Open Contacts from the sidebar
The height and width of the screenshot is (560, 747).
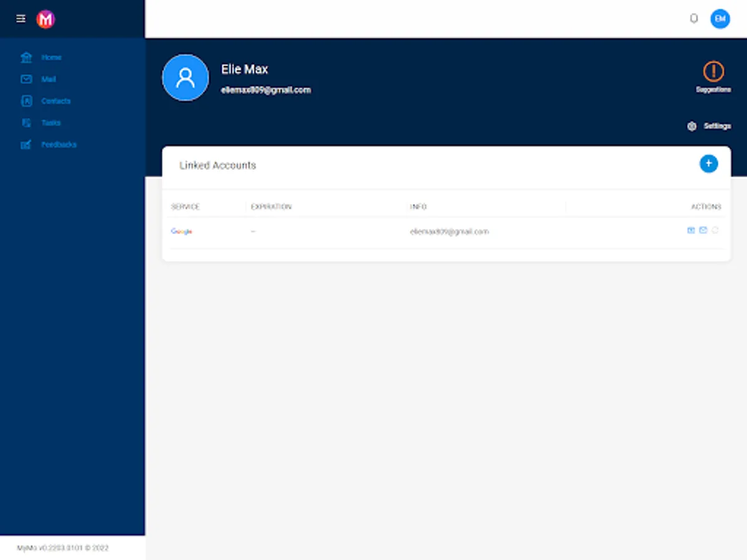point(56,101)
